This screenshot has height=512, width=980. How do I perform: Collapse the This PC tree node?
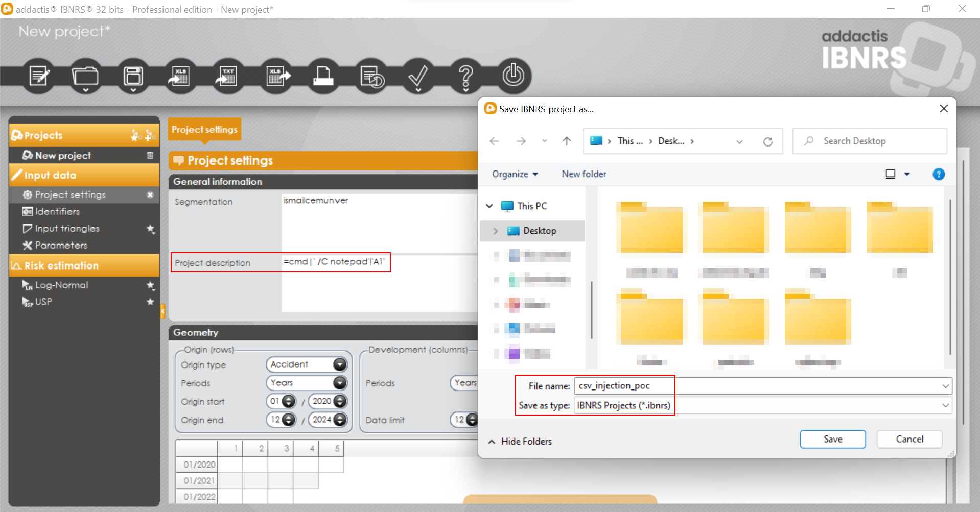click(x=489, y=206)
